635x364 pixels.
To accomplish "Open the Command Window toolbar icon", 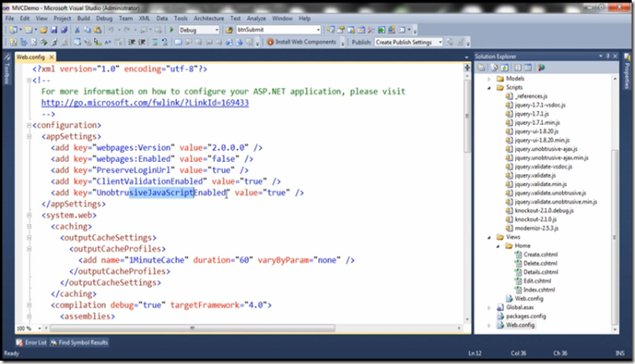I will pyautogui.click(x=402, y=30).
